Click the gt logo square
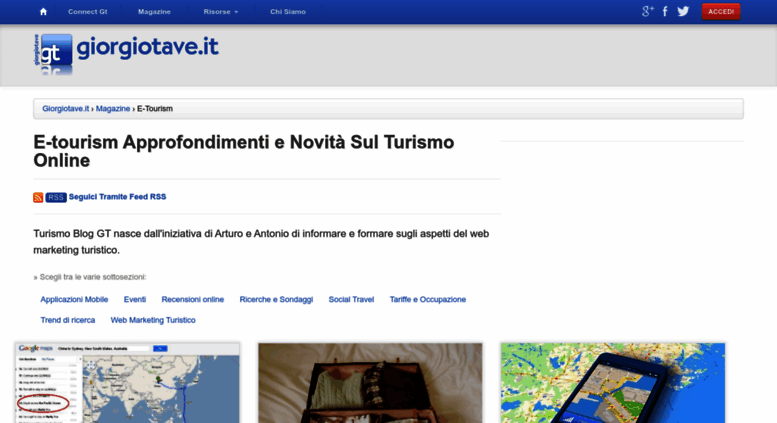This screenshot has height=423, width=777. pyautogui.click(x=54, y=51)
